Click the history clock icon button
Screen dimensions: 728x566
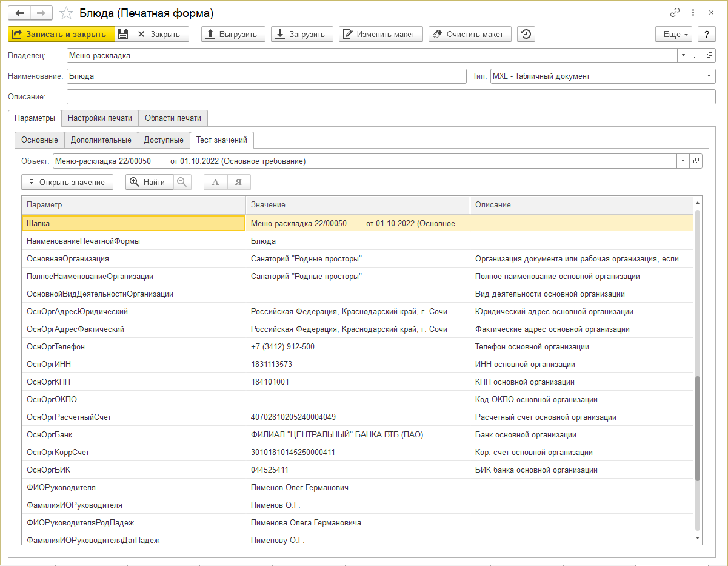point(526,35)
